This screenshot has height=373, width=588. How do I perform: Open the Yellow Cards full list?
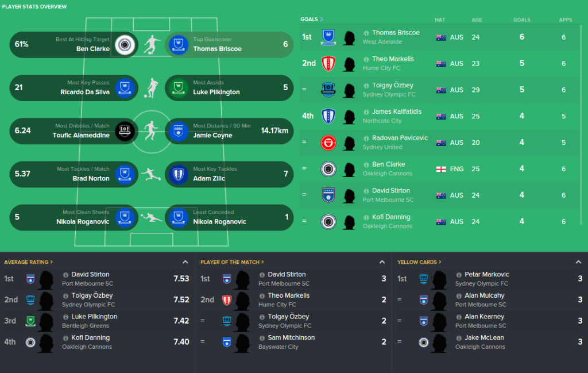(x=419, y=262)
